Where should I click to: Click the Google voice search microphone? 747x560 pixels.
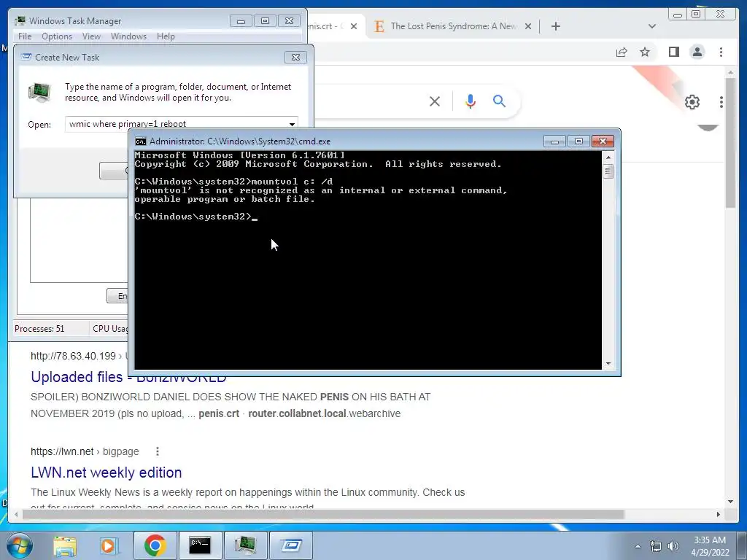[471, 101]
